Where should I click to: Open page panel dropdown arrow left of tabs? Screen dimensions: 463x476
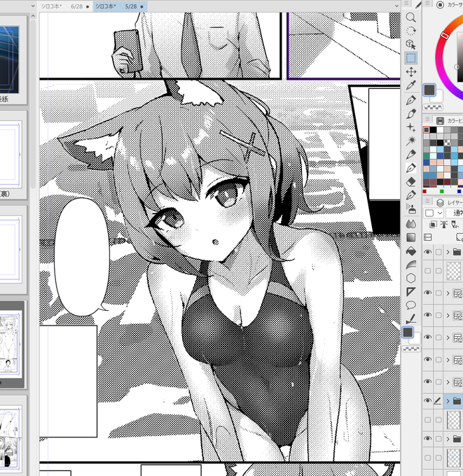[x=33, y=6]
